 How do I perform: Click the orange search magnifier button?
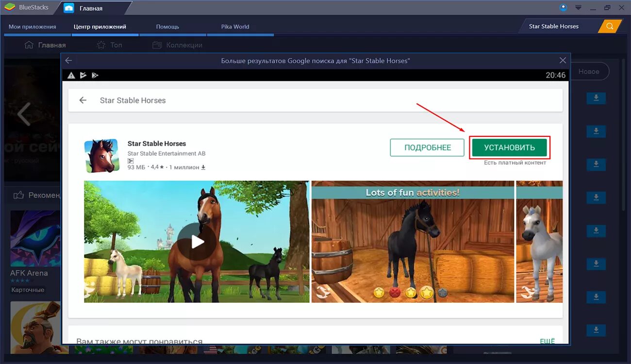tap(610, 26)
